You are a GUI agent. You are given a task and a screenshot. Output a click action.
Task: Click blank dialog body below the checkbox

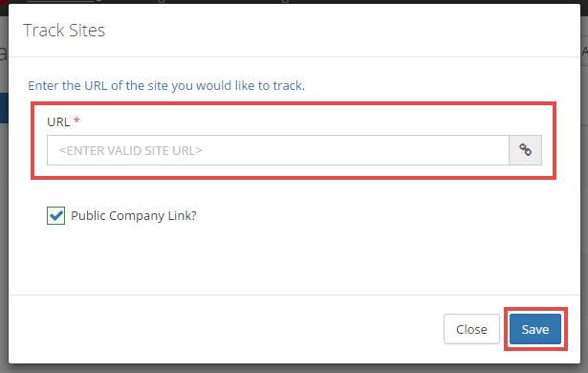point(293,259)
